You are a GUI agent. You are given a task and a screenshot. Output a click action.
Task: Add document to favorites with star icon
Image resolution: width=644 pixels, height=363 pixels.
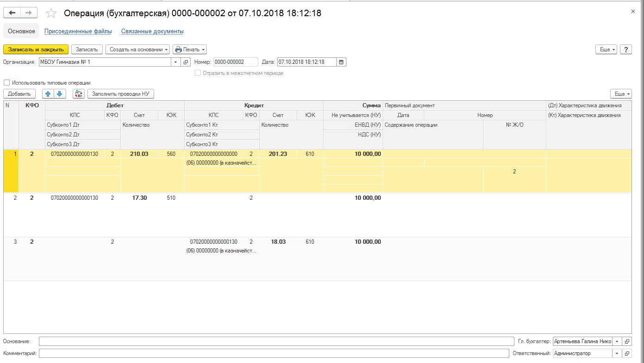[51, 13]
